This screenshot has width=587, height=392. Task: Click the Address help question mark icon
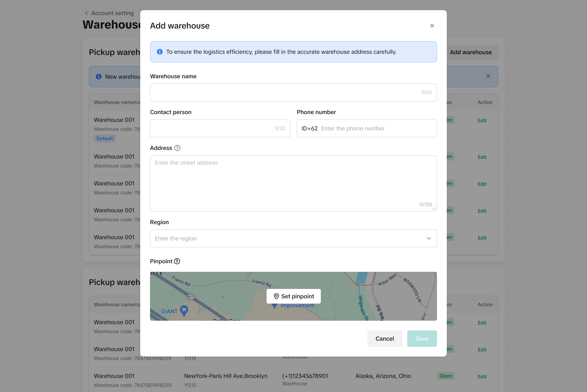pyautogui.click(x=177, y=148)
